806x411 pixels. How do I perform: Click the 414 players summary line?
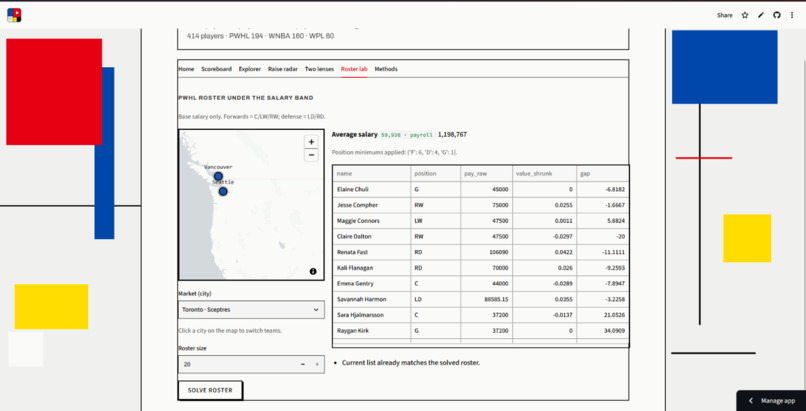tap(261, 36)
